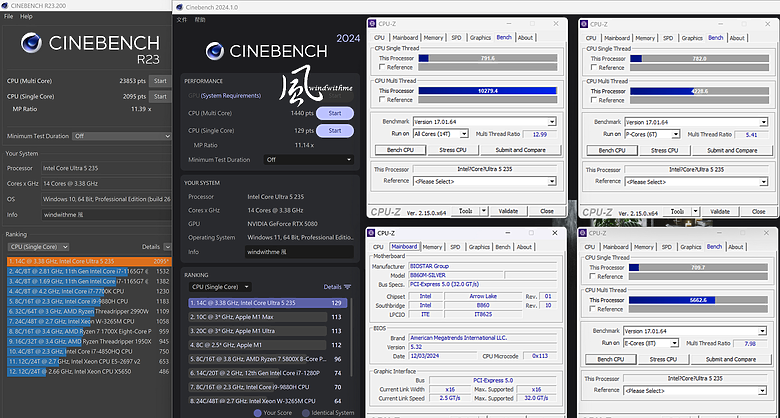Image resolution: width=780 pixels, height=418 pixels.
Task: Select R23 ranking row Intel Core Ultra 5 235
Action: point(89,261)
